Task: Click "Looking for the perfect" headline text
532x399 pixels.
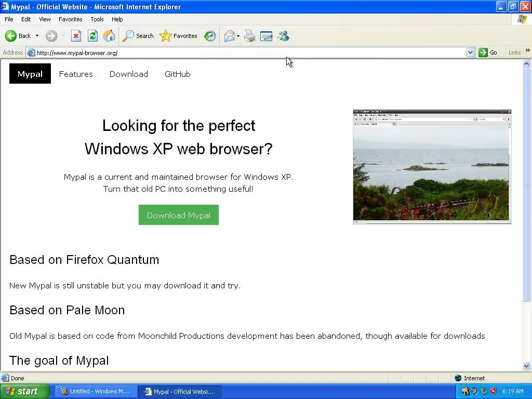Action: point(179,126)
